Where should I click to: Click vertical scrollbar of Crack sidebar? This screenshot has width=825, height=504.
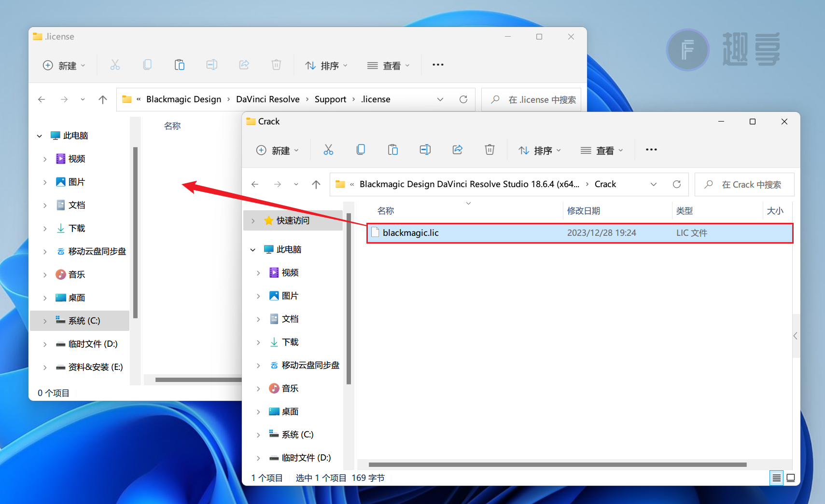[349, 299]
